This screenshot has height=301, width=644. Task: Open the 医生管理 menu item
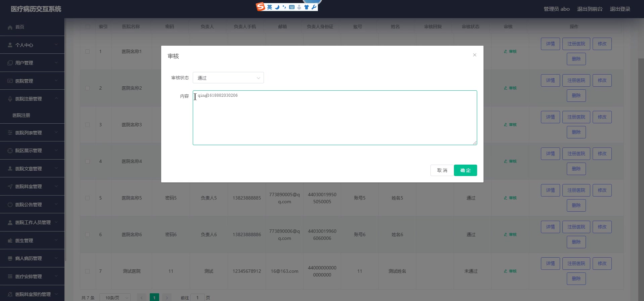[x=32, y=241]
